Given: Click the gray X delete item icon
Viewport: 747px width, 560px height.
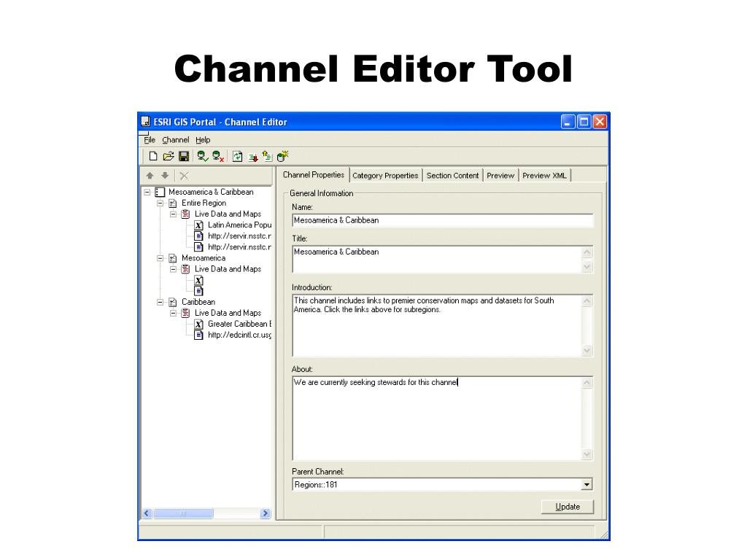Looking at the screenshot, I should tap(184, 176).
